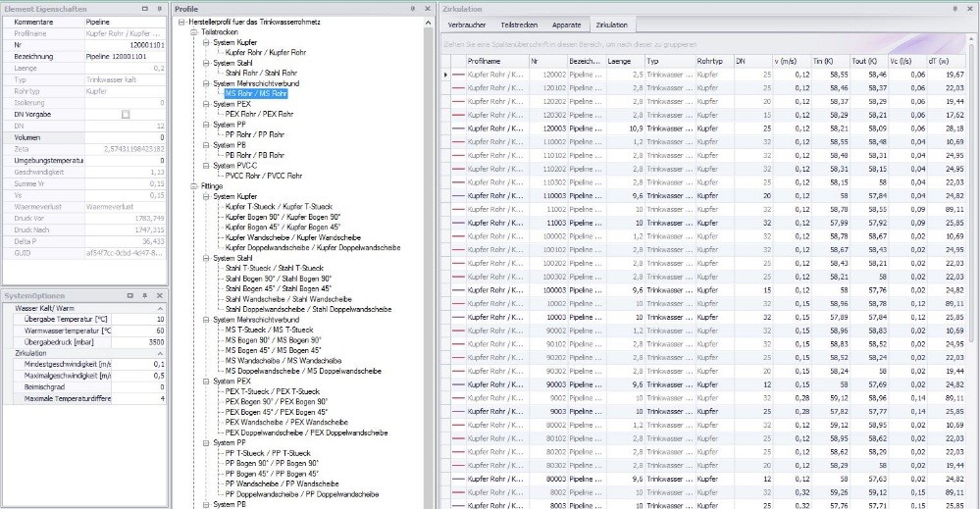
Task: Edit the Mindestgeschwindigkeit value field
Action: (x=138, y=364)
